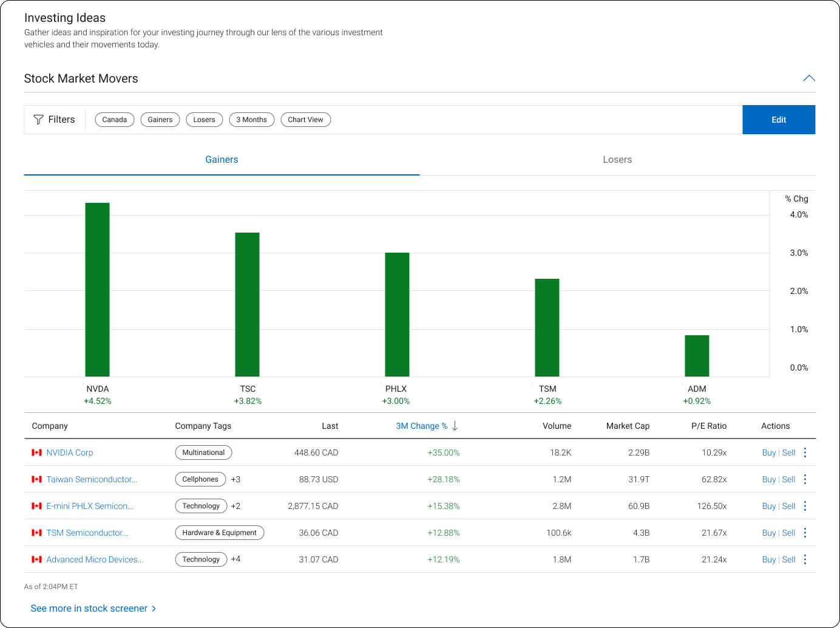Click the 2,877.15 CAD last price
The image size is (840, 628).
click(x=313, y=506)
